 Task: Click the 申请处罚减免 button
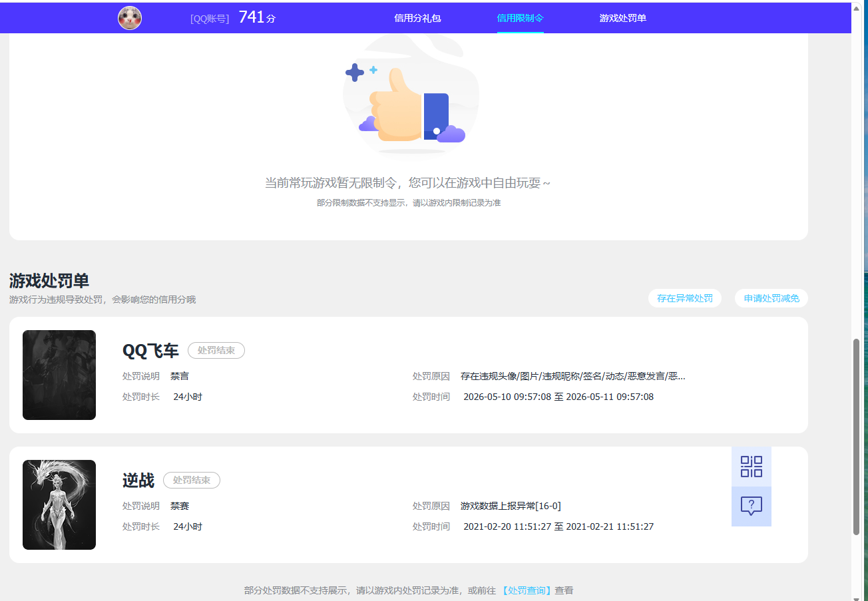tap(771, 298)
